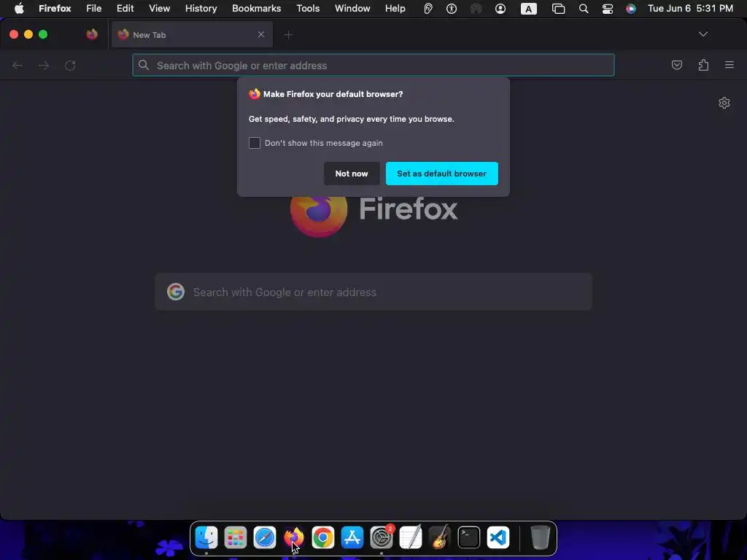Open Finder from the Dock
Screen dimensions: 747x560
point(206,537)
